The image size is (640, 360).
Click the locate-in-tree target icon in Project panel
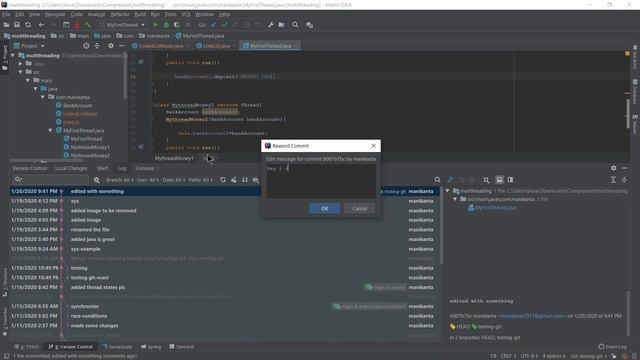pyautogui.click(x=86, y=46)
